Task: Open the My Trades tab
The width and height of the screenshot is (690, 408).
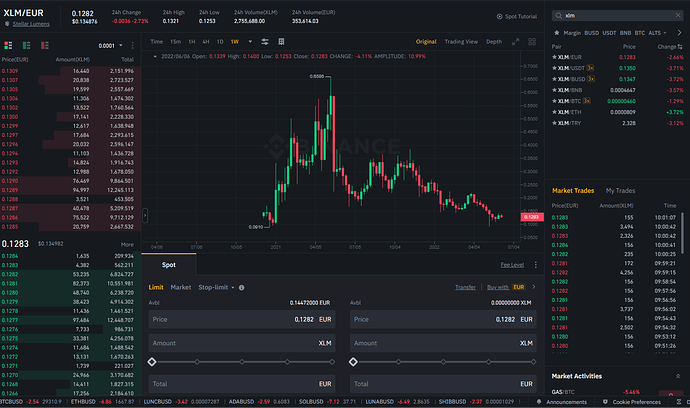Action: click(x=620, y=191)
